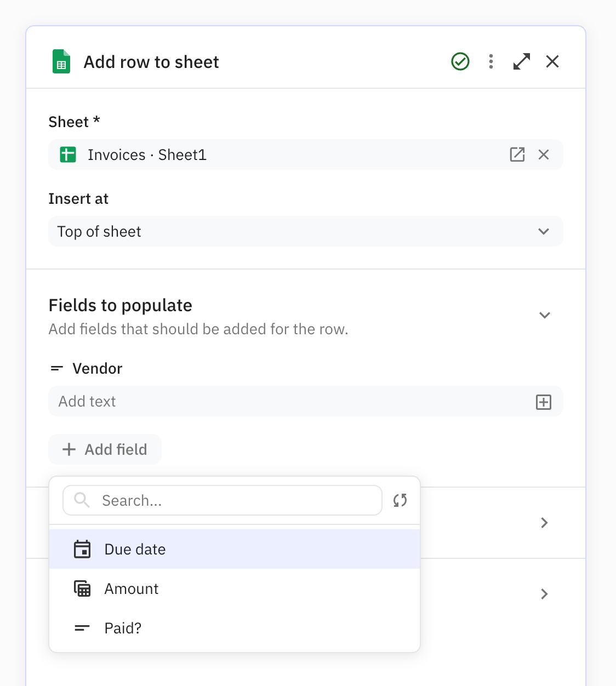The width and height of the screenshot is (616, 686).
Task: Expand the panel to full size
Action: (x=522, y=61)
